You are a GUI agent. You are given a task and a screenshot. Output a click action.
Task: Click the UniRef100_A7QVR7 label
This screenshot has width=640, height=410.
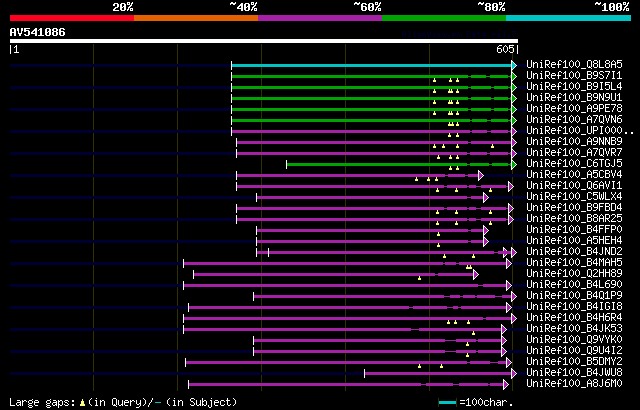[574, 153]
